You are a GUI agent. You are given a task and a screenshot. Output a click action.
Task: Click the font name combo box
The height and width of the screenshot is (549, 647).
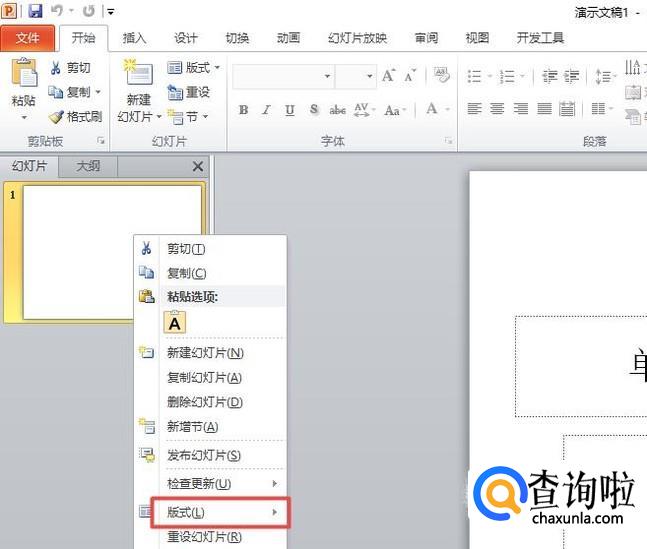point(284,76)
